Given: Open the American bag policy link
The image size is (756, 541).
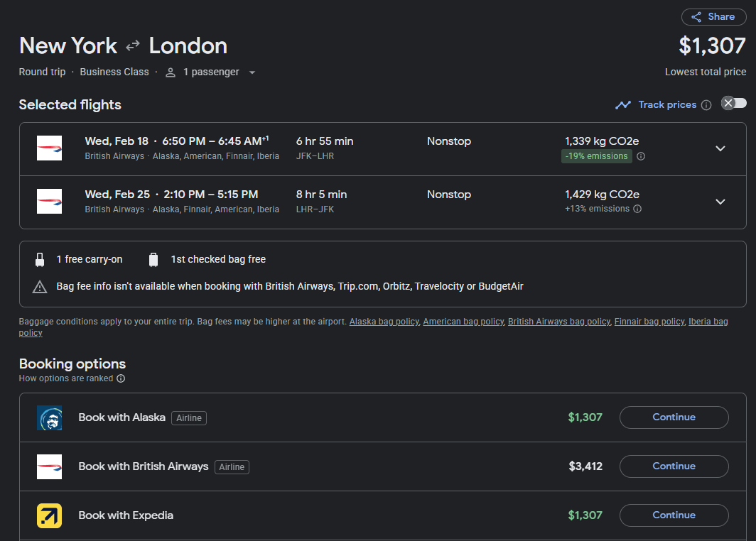Looking at the screenshot, I should click(463, 322).
